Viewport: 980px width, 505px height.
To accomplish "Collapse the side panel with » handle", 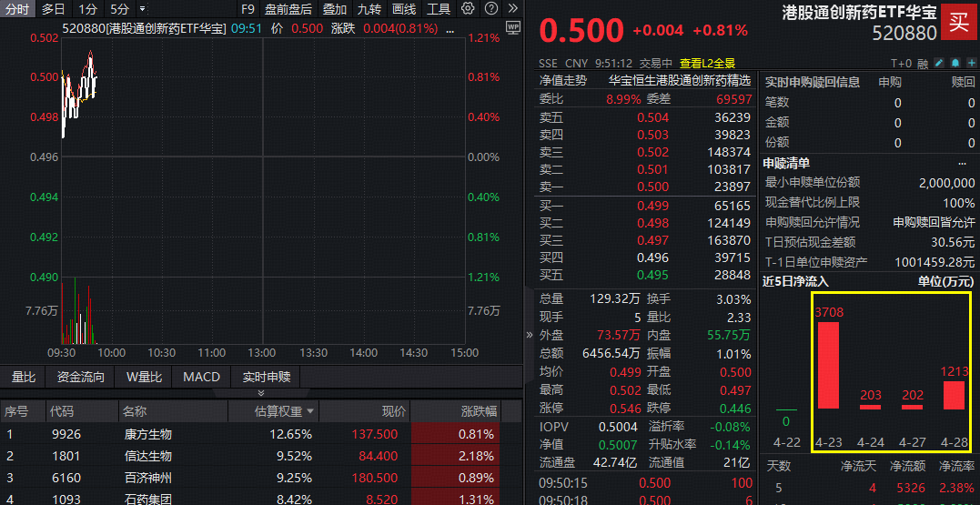I will click(x=530, y=336).
